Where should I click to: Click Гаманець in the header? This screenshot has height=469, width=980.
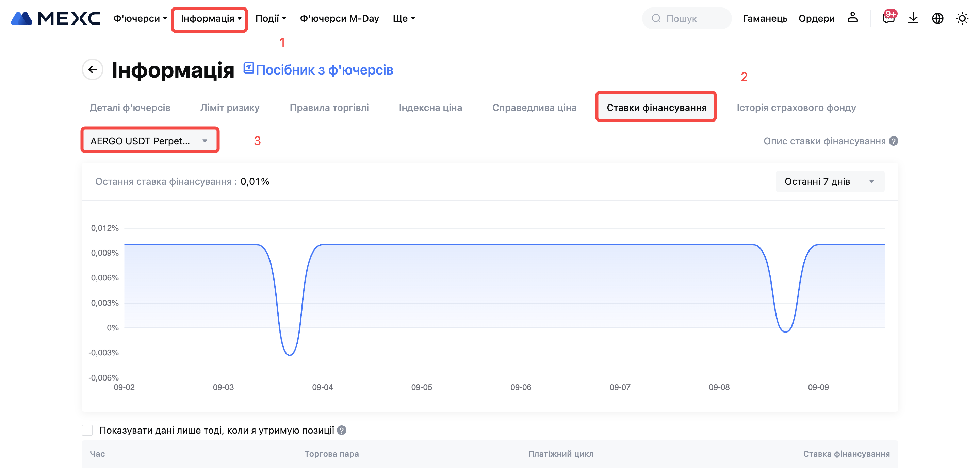(765, 18)
